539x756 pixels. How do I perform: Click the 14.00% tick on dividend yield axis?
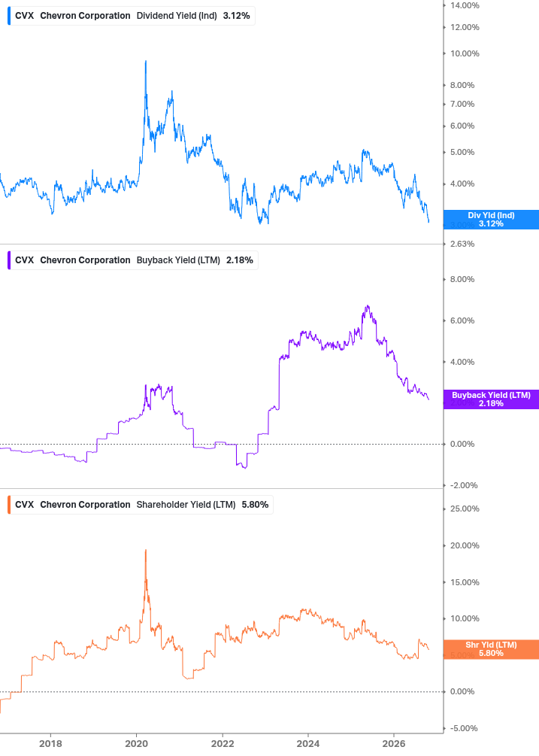465,6
